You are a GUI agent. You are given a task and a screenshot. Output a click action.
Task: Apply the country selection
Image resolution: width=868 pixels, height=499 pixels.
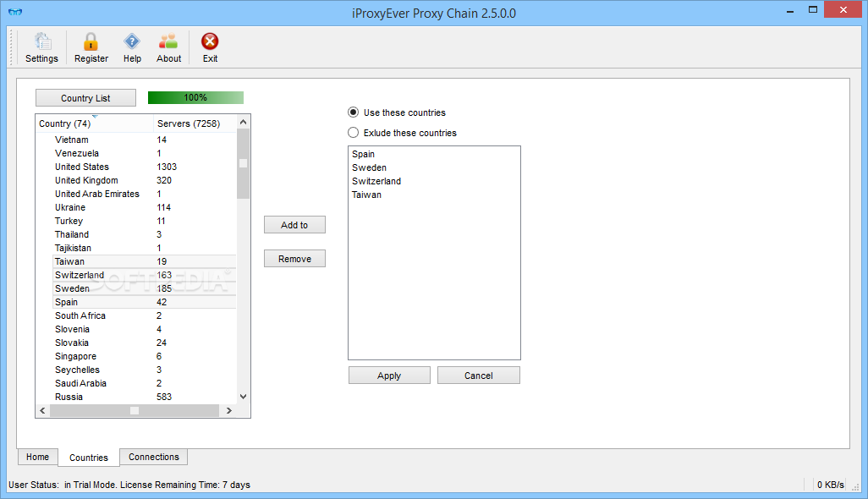389,376
